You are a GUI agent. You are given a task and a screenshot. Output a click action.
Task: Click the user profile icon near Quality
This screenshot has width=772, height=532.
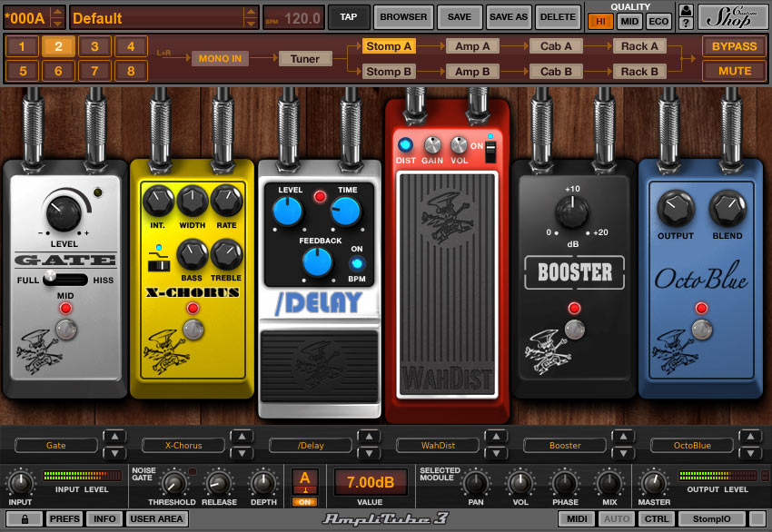(x=686, y=10)
